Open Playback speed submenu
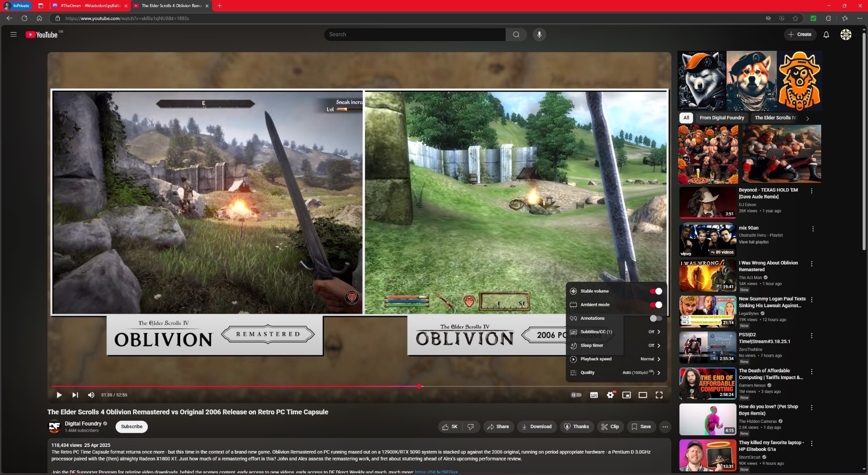This screenshot has width=868, height=475. 616,359
